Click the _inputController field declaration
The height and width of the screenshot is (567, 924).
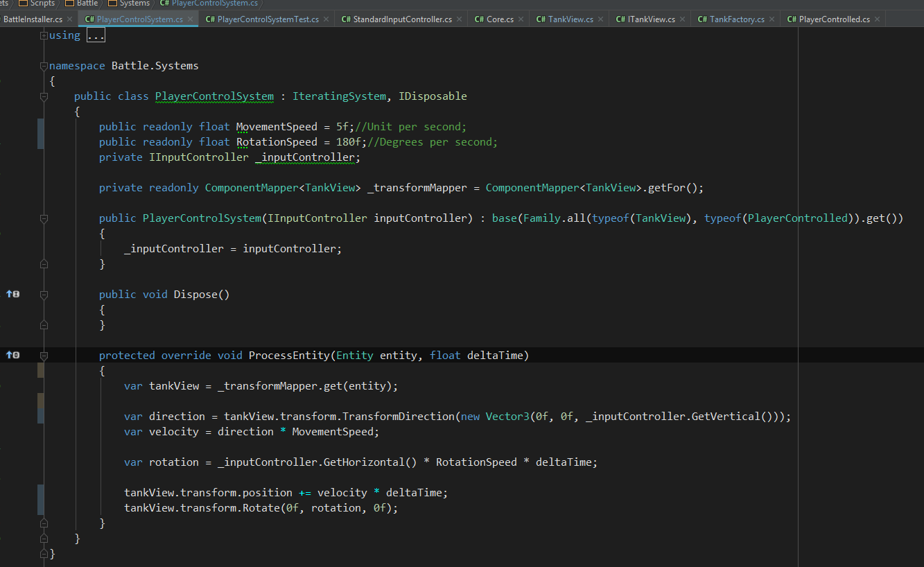click(305, 157)
